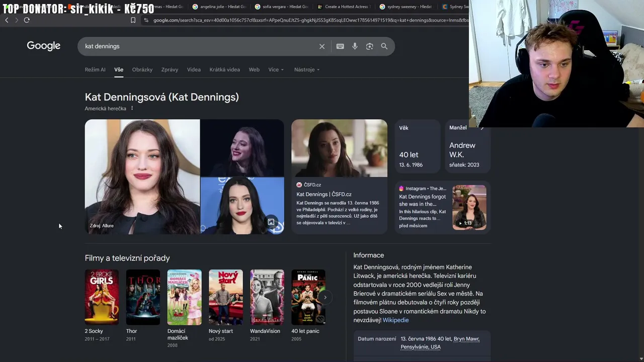Open the Thor 2011 poster

point(143,297)
